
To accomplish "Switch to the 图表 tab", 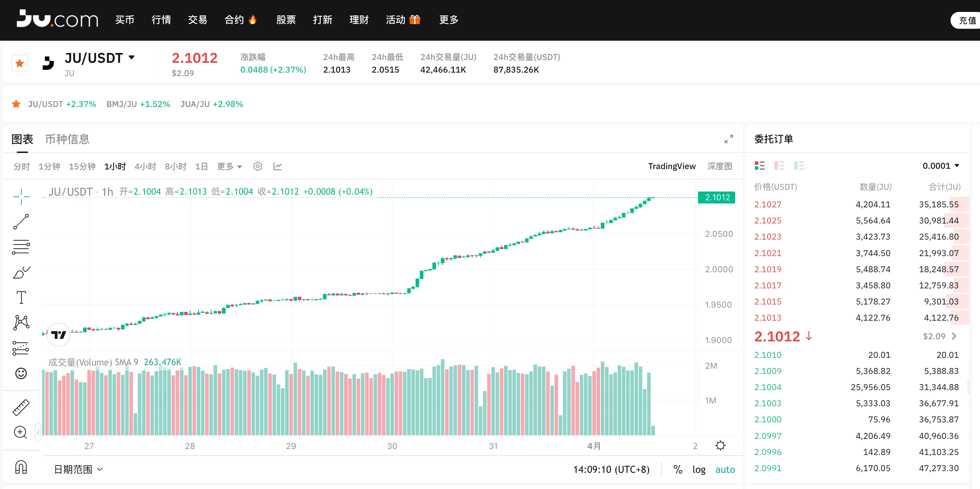I will [x=22, y=139].
